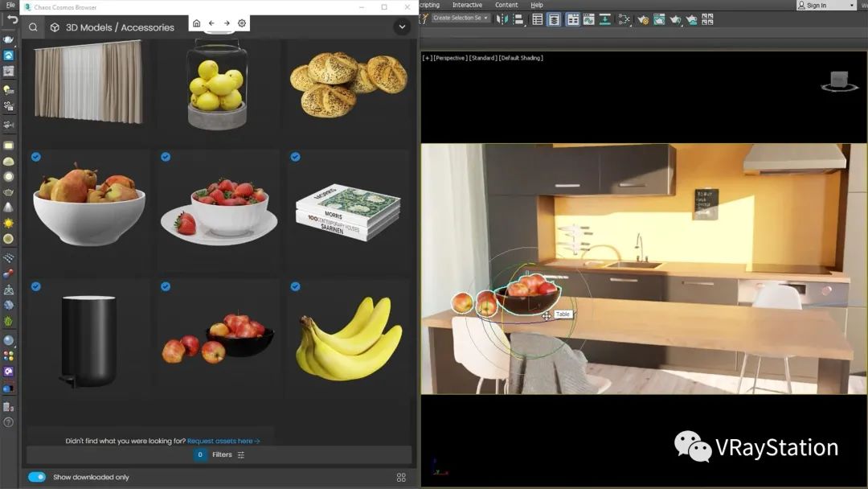Open the Interactive menu
The image size is (868, 489).
[x=467, y=5]
